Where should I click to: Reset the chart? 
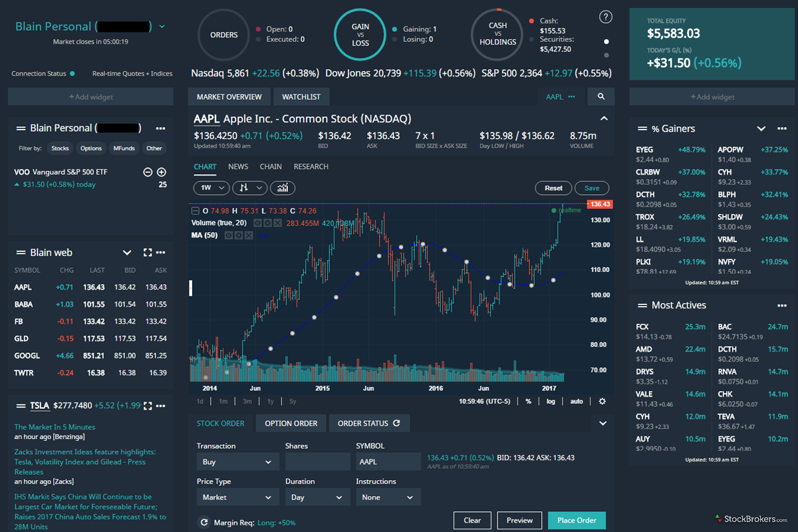coord(553,188)
